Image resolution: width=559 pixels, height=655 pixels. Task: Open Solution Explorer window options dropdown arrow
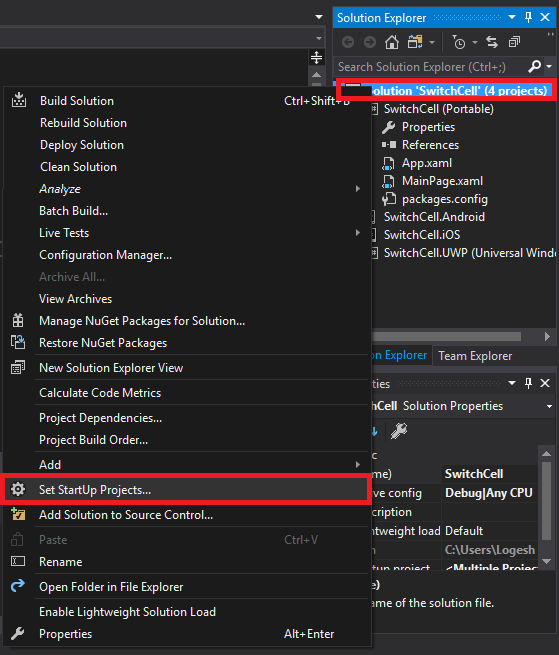(512, 18)
